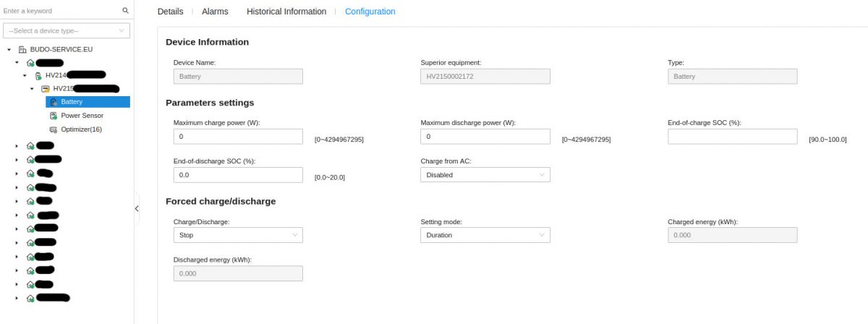The height and width of the screenshot is (324, 868).
Task: Click the Maximum charge power field
Action: pos(238,137)
